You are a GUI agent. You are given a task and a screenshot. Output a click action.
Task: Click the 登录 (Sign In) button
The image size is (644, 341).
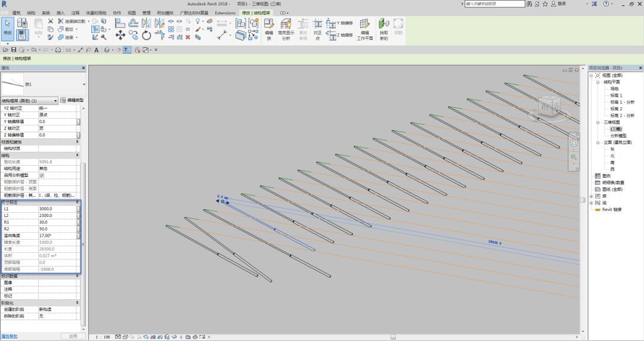point(558,4)
